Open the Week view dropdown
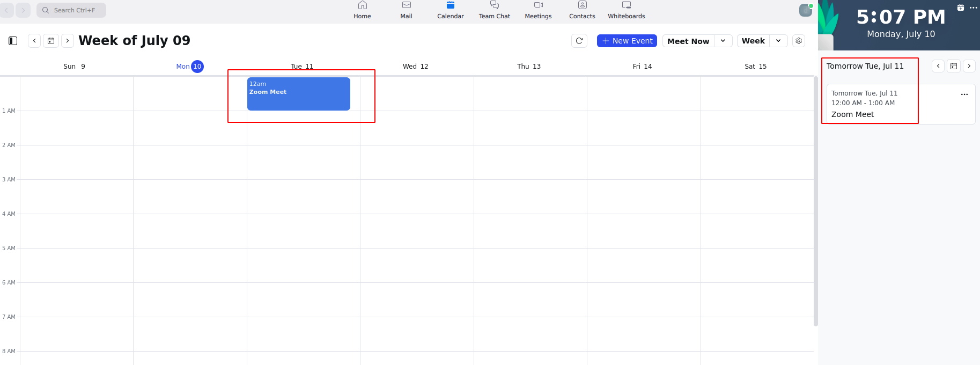Image resolution: width=980 pixels, height=365 pixels. click(x=778, y=41)
